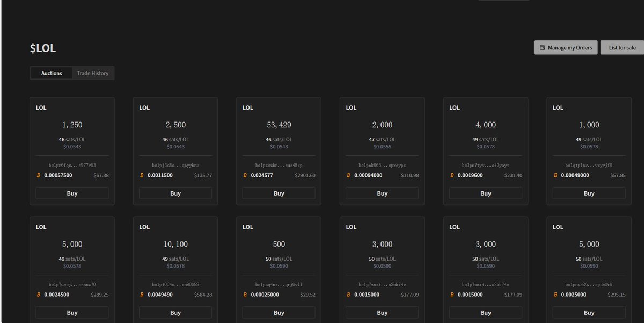Viewport: 644px width, 323px height.
Task: Click seller address bc1paq4nr...qrj6vll
Action: 279,284
